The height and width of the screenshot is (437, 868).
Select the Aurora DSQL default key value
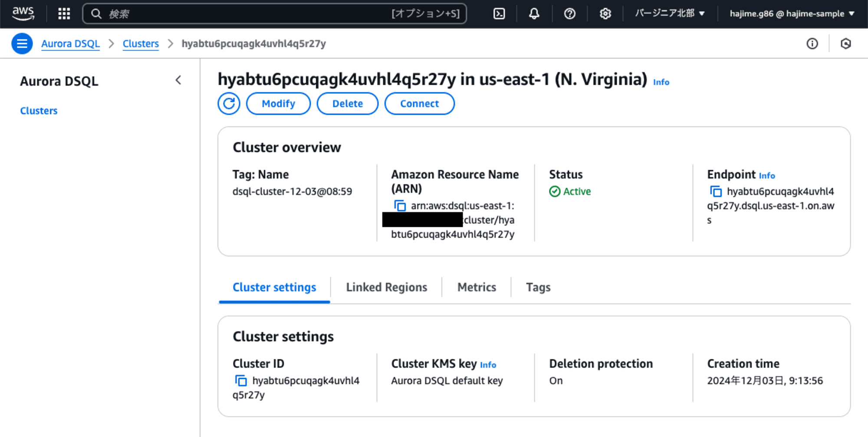(447, 381)
